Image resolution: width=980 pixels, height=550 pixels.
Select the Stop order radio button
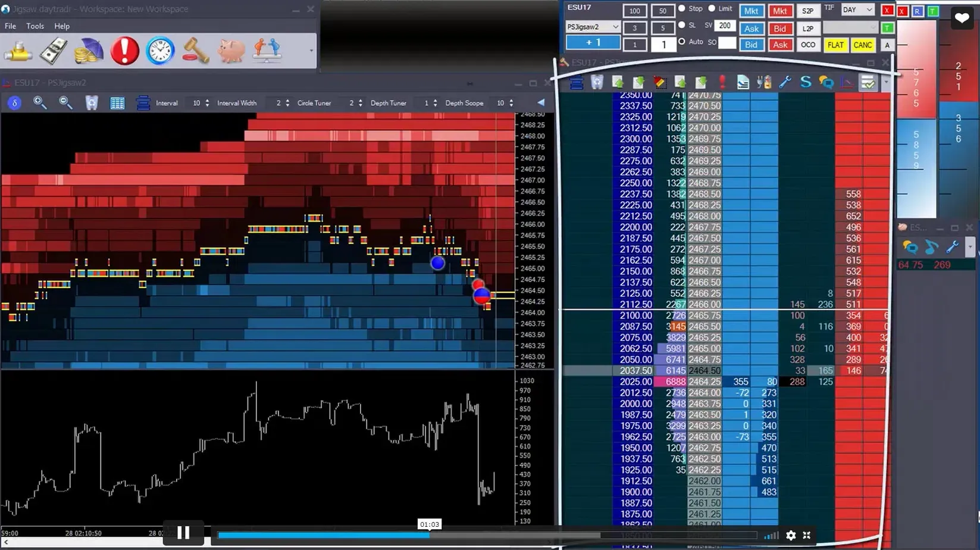682,8
